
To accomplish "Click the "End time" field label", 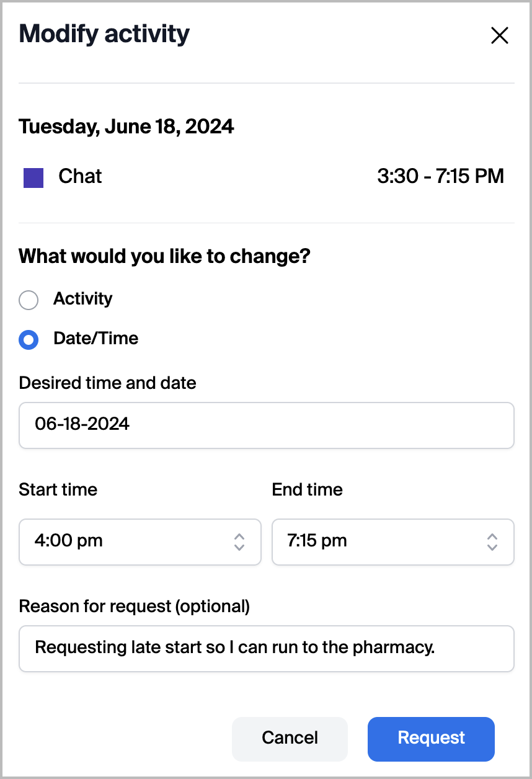I will pyautogui.click(x=307, y=489).
